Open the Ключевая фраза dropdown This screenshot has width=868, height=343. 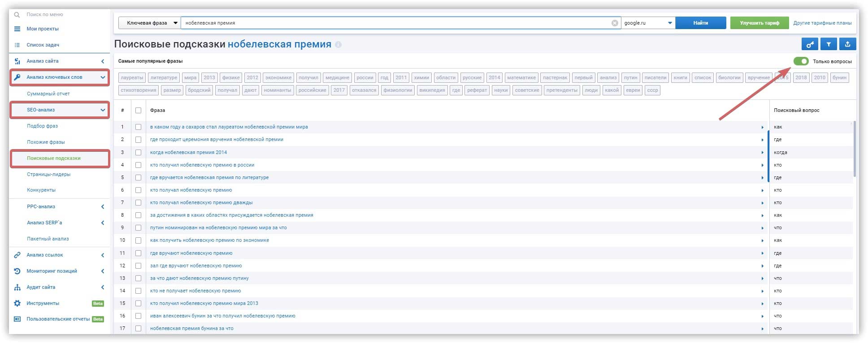point(150,23)
